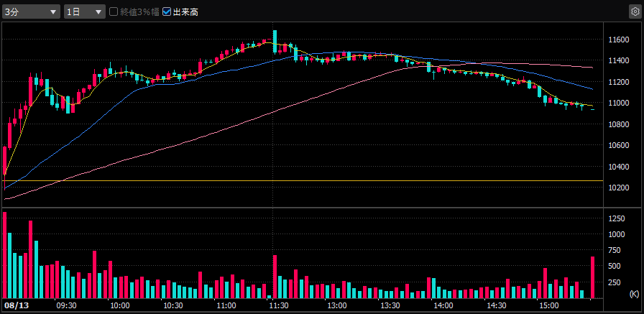Click the final red volume bar at close
The height and width of the screenshot is (314, 644).
(x=593, y=277)
